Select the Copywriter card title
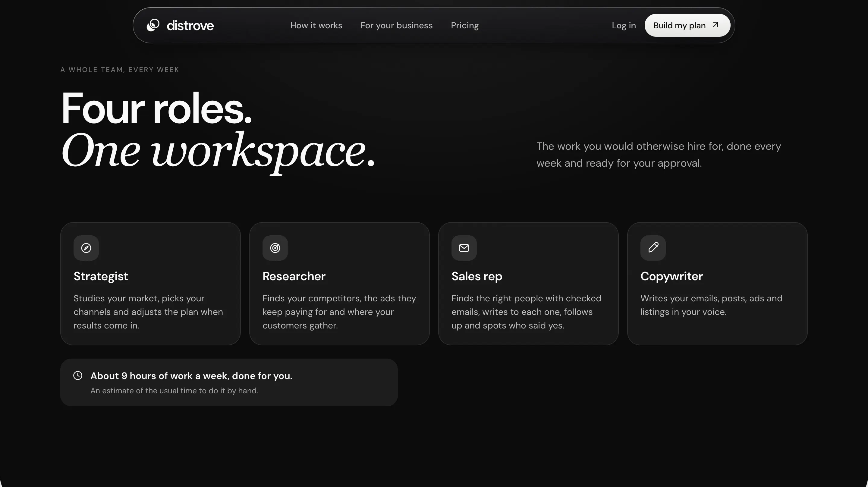868x487 pixels. (671, 276)
